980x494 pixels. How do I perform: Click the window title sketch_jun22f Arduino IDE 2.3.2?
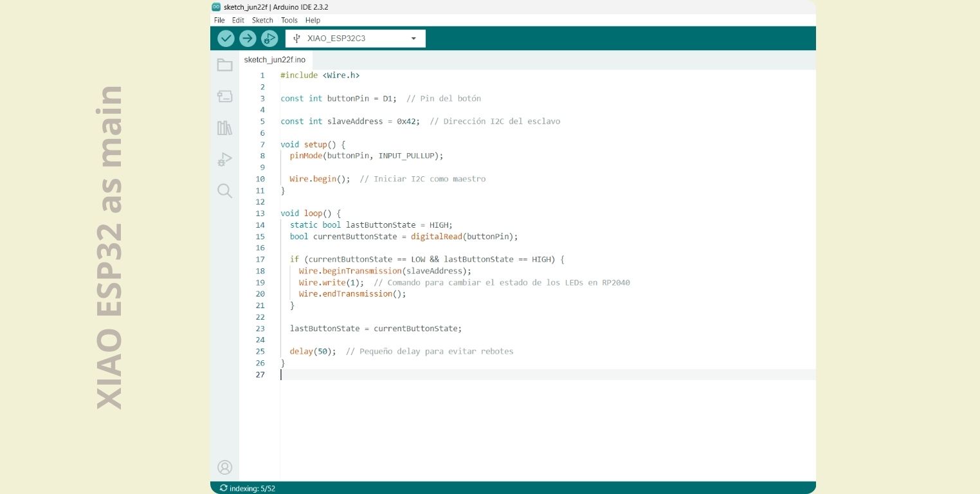coord(276,7)
